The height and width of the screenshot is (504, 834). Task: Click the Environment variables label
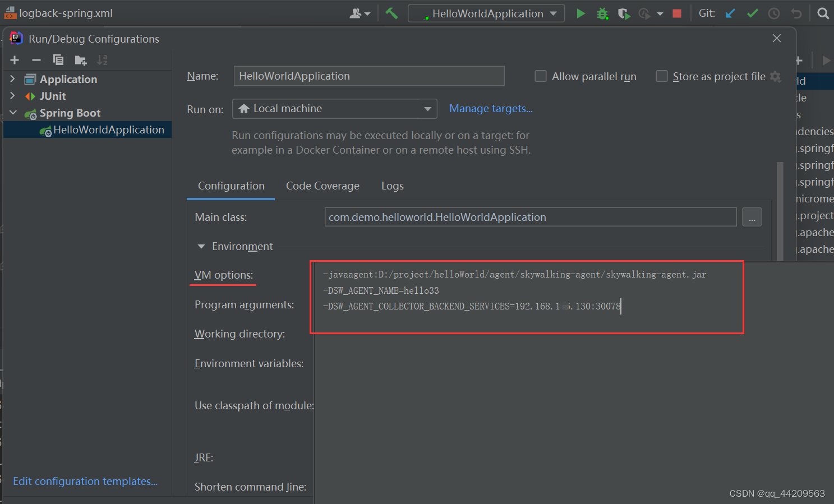click(249, 363)
